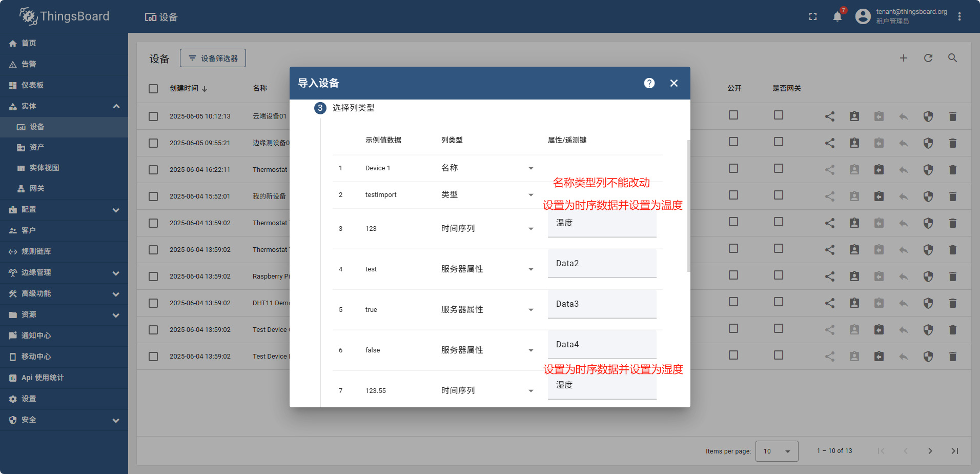This screenshot has width=980, height=474.
Task: Check the 云端设备01 row checkbox
Action: click(153, 116)
